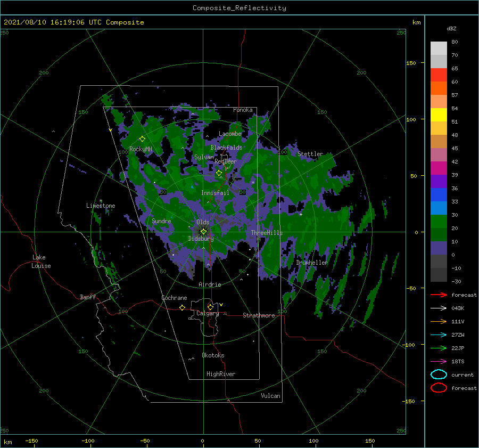
Task: Click the 22JP legend label
Action: 458,348
